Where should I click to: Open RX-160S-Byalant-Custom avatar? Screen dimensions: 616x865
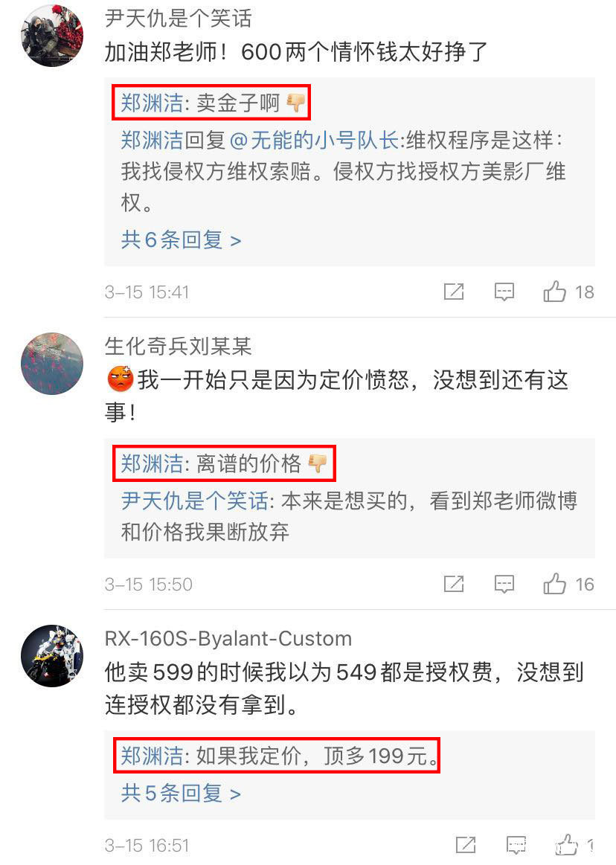coord(52,655)
